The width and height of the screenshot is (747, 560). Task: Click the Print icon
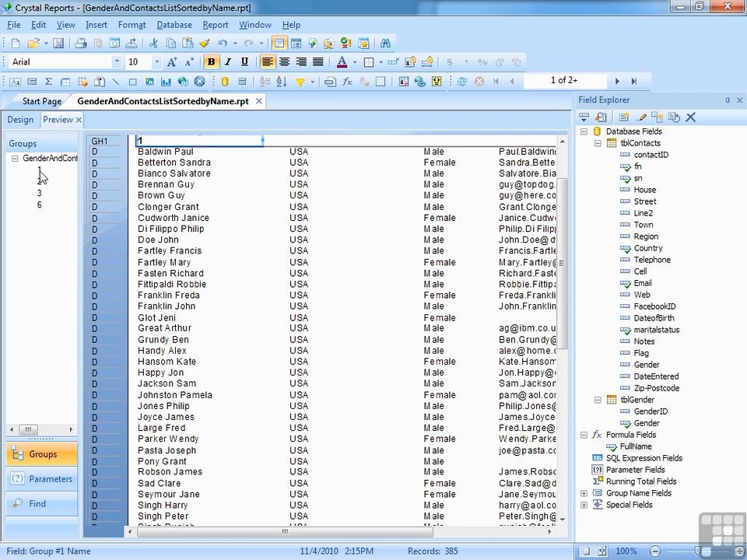[x=81, y=44]
